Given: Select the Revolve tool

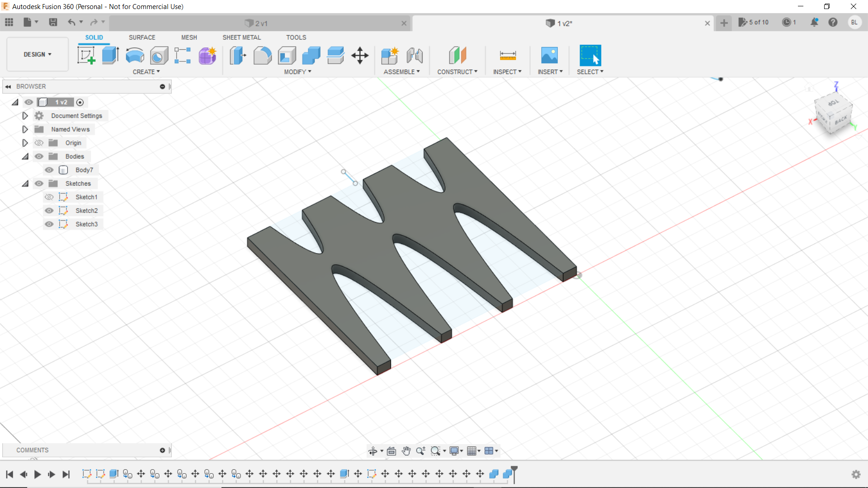Looking at the screenshot, I should (134, 55).
